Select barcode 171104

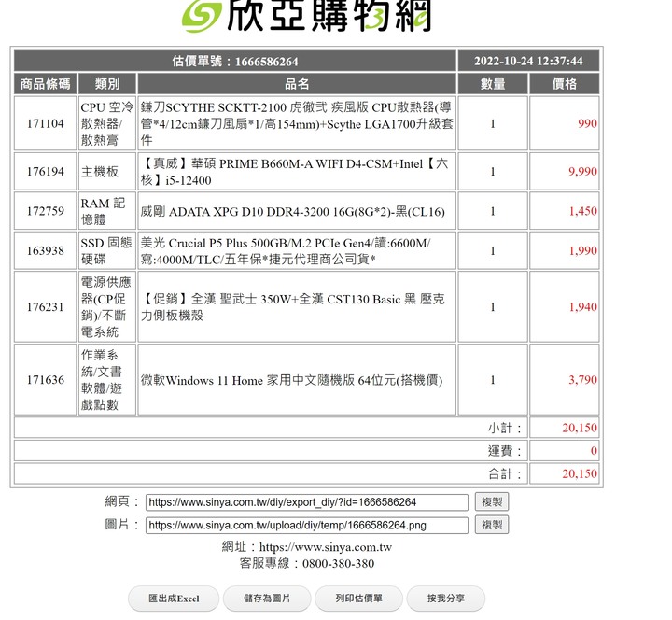coord(46,123)
